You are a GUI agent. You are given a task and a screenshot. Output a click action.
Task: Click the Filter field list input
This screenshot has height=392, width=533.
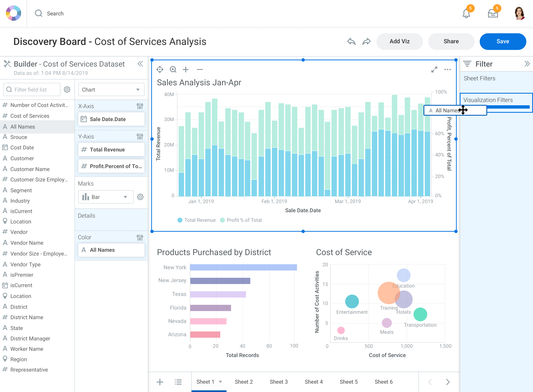pyautogui.click(x=32, y=90)
